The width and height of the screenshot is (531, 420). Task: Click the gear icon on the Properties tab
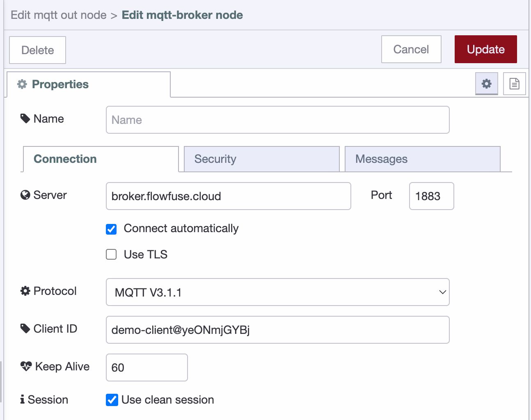pyautogui.click(x=21, y=84)
